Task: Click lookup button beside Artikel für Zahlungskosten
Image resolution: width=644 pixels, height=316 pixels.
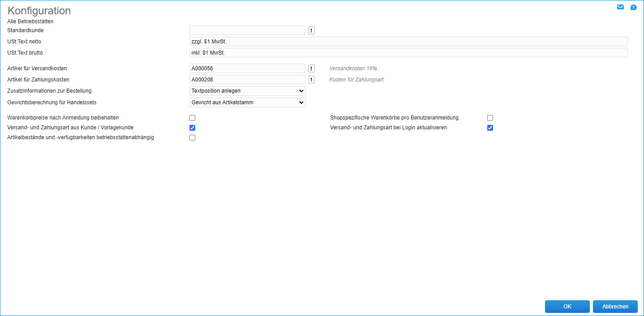Action: (312, 80)
